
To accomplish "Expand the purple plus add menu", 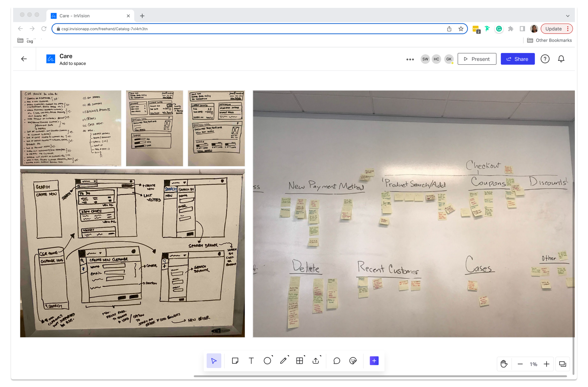I will [x=374, y=361].
